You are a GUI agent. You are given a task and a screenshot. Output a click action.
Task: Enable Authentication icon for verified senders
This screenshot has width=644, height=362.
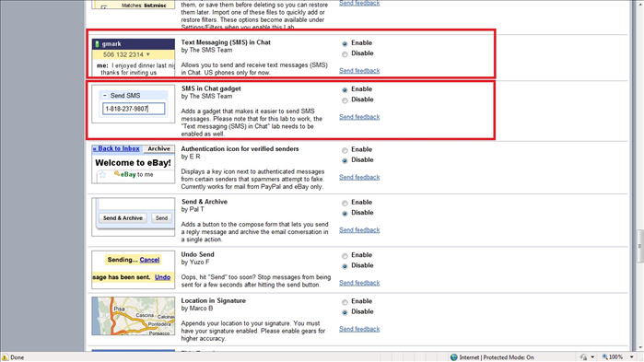(x=345, y=150)
